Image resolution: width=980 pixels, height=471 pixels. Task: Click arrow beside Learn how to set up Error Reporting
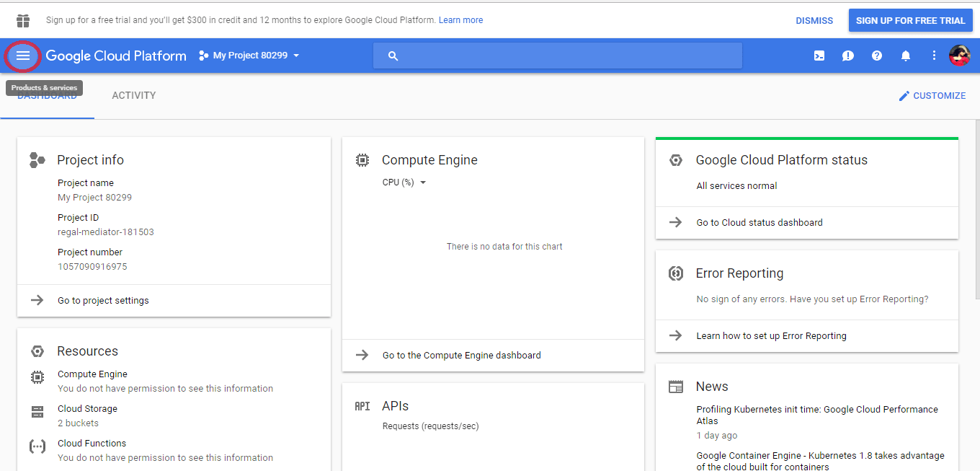tap(676, 335)
